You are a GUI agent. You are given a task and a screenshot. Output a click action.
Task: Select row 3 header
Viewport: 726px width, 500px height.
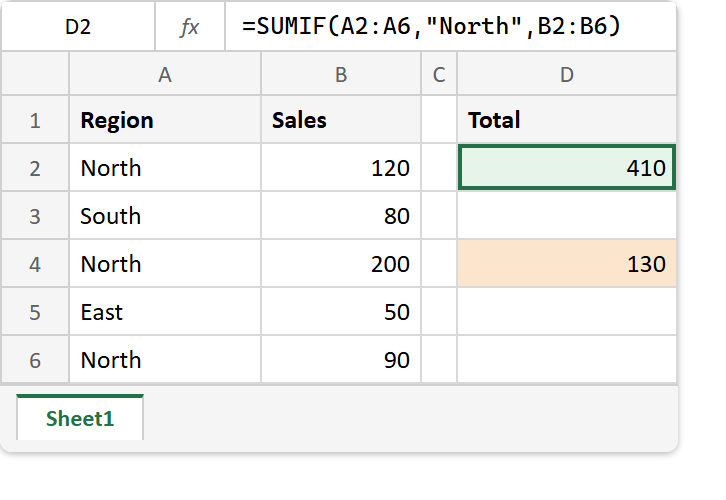35,216
